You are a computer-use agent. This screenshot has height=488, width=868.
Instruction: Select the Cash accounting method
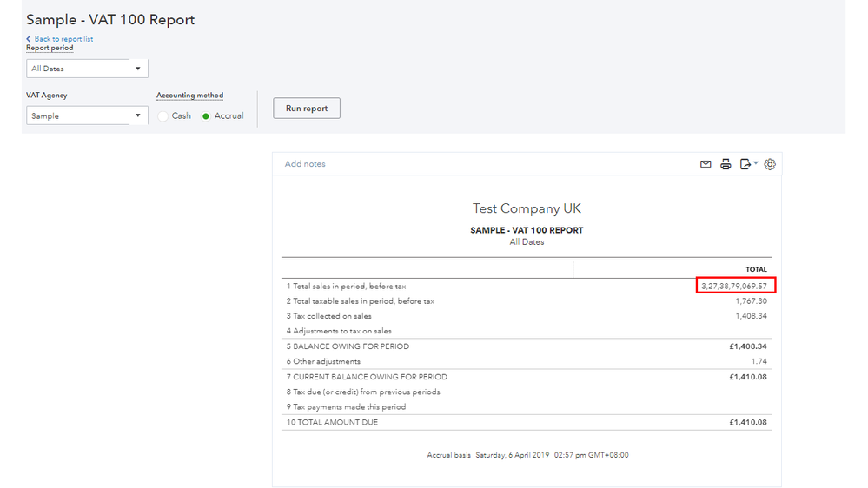click(x=163, y=116)
